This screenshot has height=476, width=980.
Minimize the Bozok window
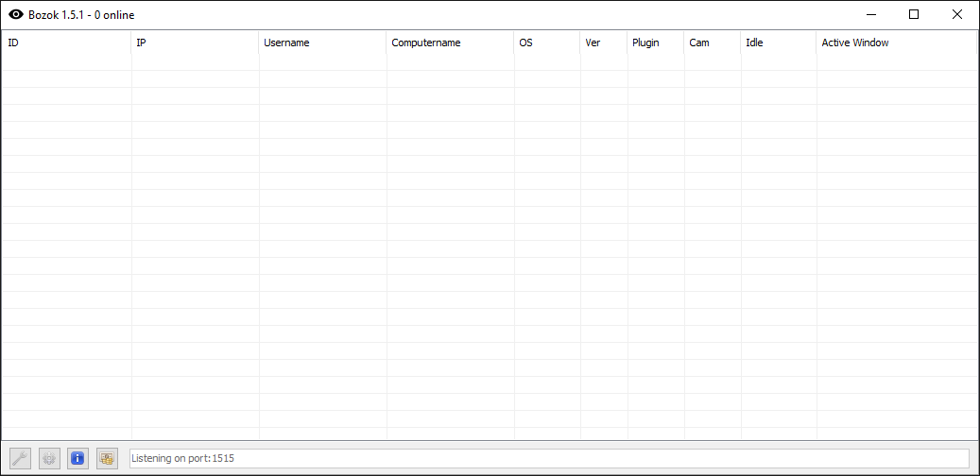870,14
